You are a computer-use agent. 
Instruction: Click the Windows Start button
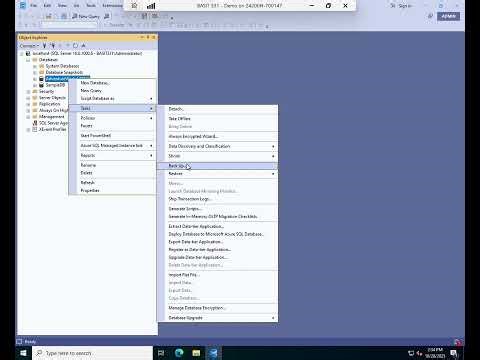(24, 353)
